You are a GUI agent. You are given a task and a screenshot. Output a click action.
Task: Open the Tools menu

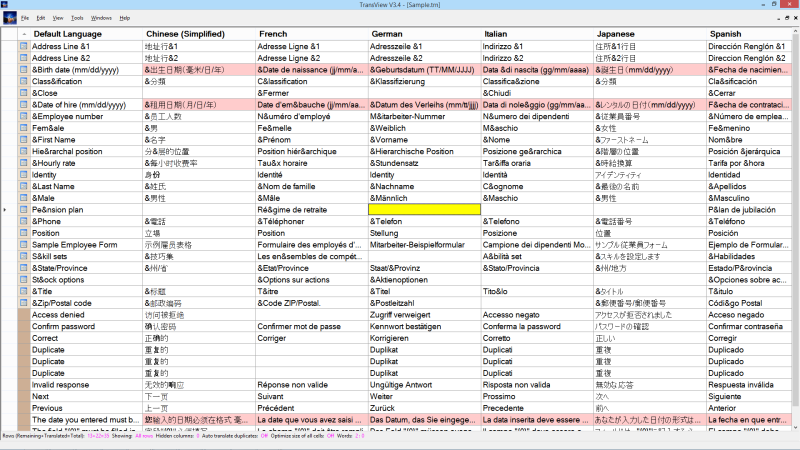77,18
